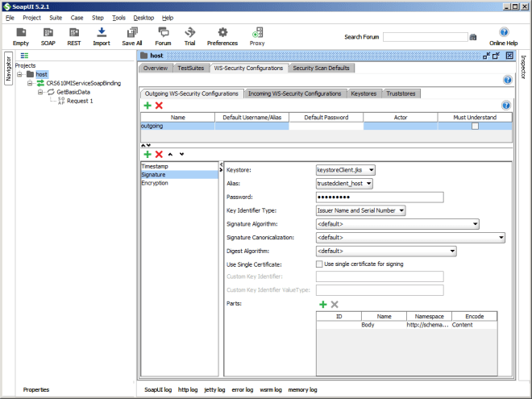Add a signature part with green plus

click(x=323, y=304)
